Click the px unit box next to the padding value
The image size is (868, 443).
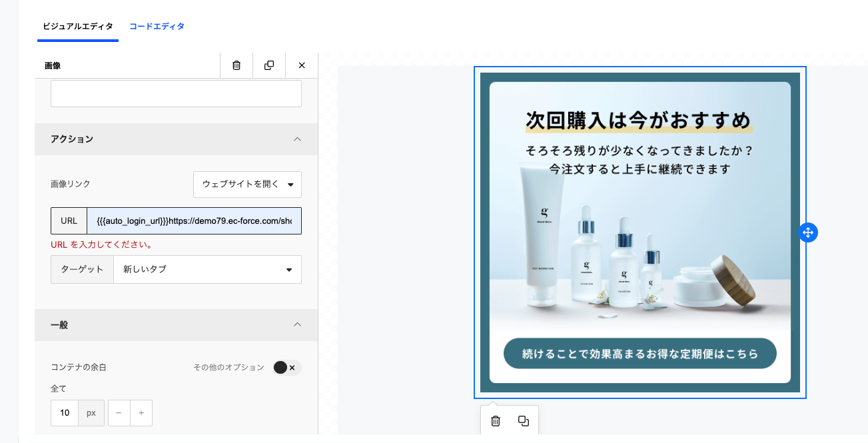click(91, 413)
